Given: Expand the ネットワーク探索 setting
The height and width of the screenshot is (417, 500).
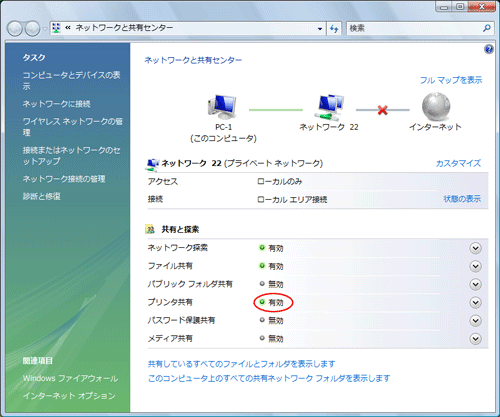Looking at the screenshot, I should click(475, 248).
